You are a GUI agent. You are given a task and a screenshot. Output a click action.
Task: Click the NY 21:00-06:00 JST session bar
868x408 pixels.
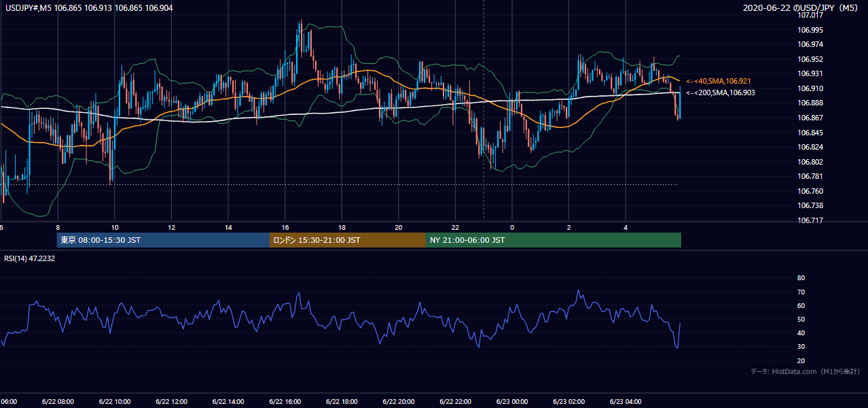[x=554, y=240]
